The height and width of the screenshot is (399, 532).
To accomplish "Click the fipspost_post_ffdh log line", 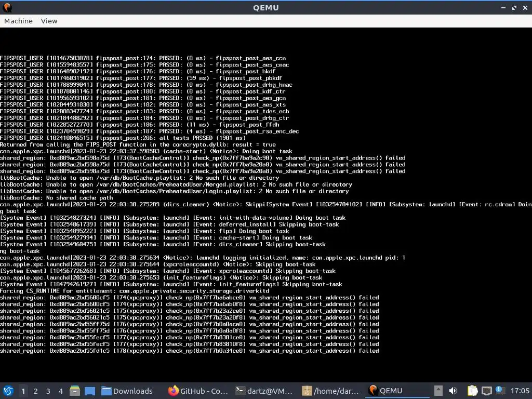I will point(140,125).
